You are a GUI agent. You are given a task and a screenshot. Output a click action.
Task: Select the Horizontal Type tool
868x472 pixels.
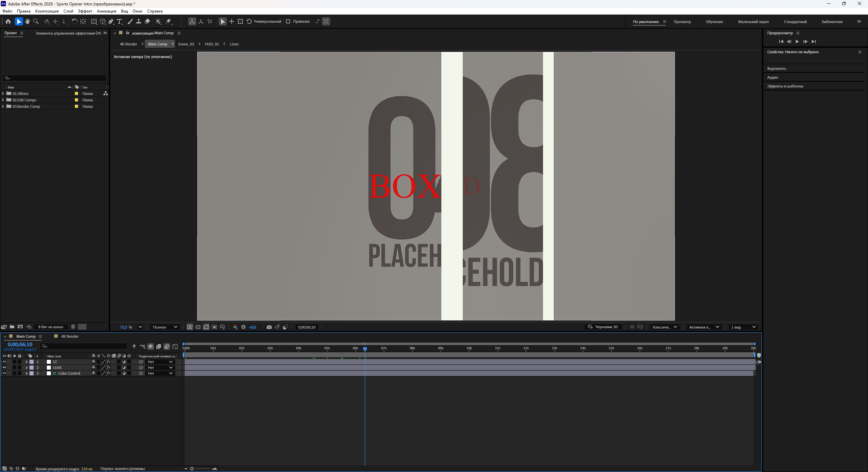click(119, 21)
